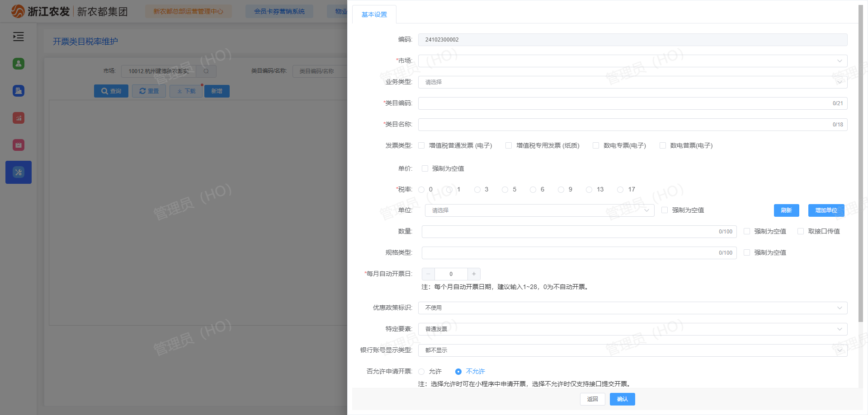Click the sidebar collapse menu icon
The image size is (868, 415).
click(x=19, y=37)
